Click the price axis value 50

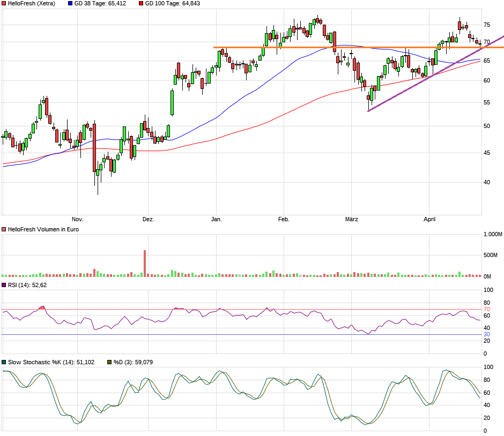[487, 126]
